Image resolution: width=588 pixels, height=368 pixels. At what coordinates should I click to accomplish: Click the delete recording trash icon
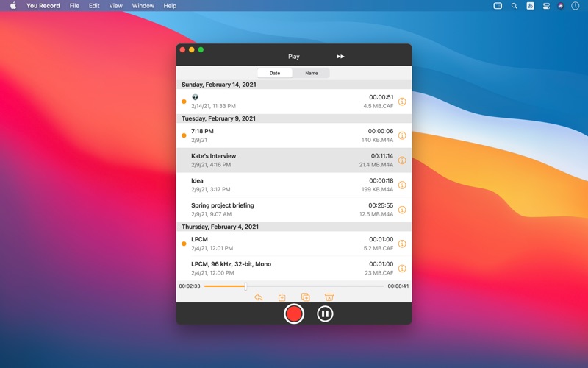329,297
